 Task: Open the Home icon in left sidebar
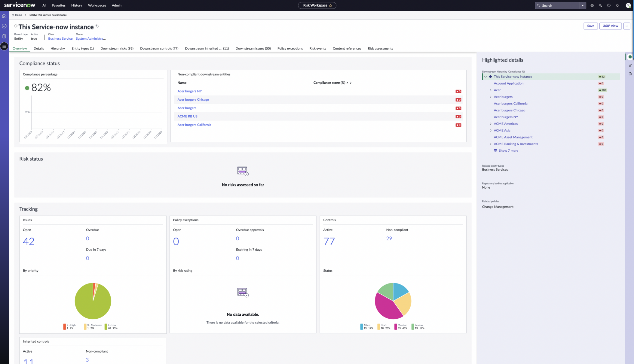tap(4, 16)
